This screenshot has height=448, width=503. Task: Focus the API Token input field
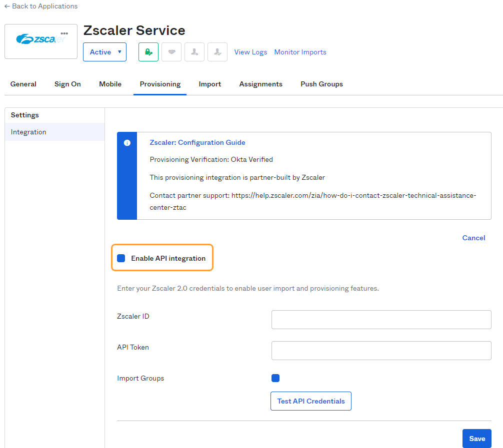[x=381, y=351]
